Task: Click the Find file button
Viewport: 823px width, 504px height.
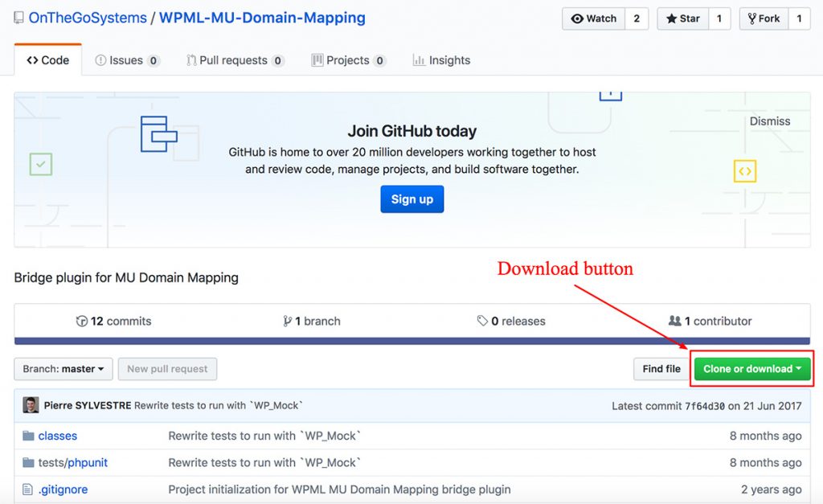Action: click(x=661, y=369)
